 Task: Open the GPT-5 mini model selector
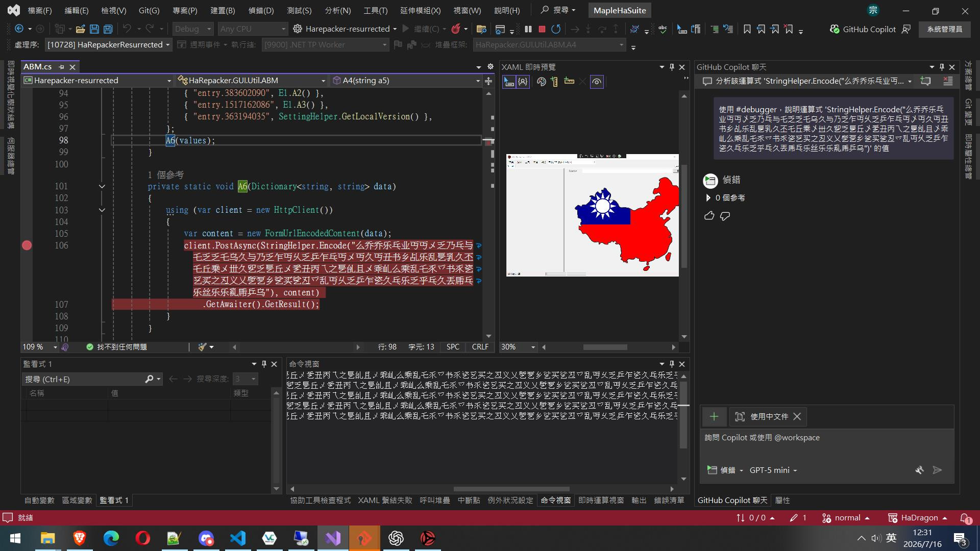773,470
